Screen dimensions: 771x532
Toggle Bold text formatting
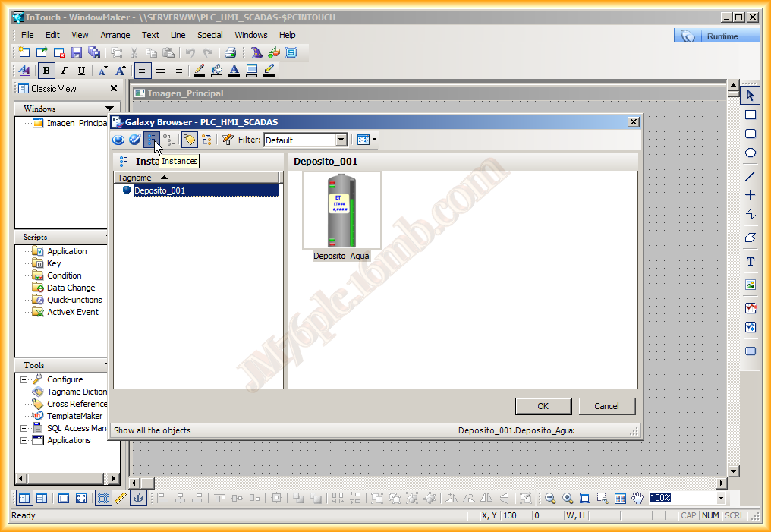tap(47, 71)
